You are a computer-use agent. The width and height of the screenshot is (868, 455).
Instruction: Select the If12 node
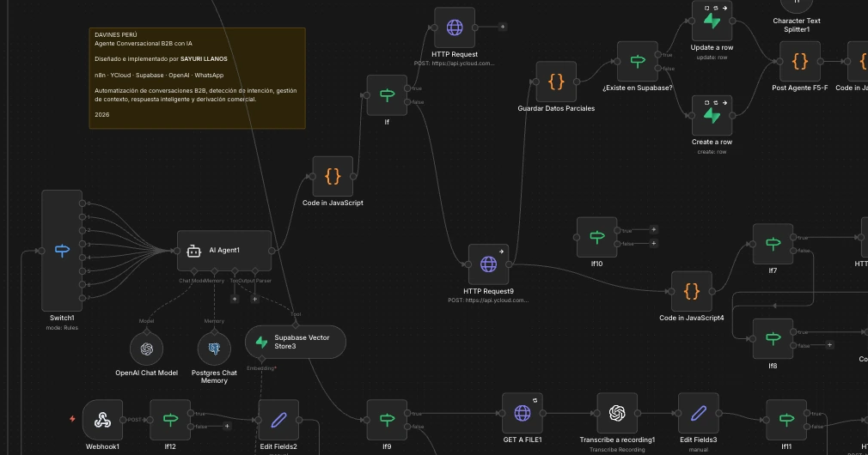coord(170,420)
